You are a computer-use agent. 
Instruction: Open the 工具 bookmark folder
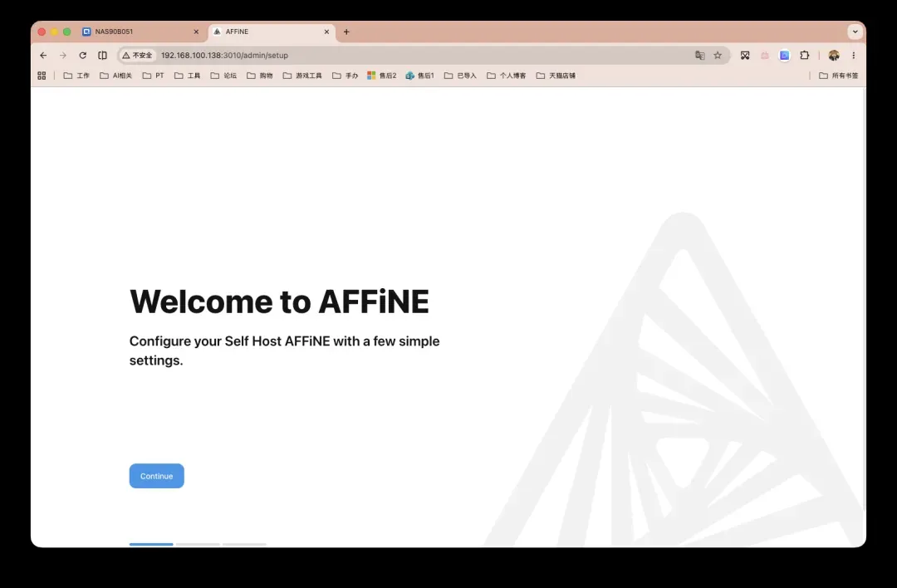pyautogui.click(x=188, y=76)
